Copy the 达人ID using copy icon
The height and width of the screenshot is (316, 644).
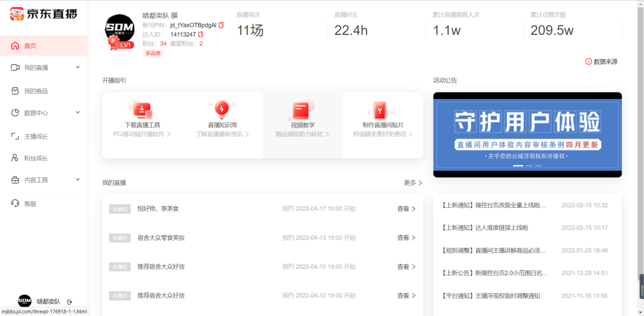click(201, 35)
